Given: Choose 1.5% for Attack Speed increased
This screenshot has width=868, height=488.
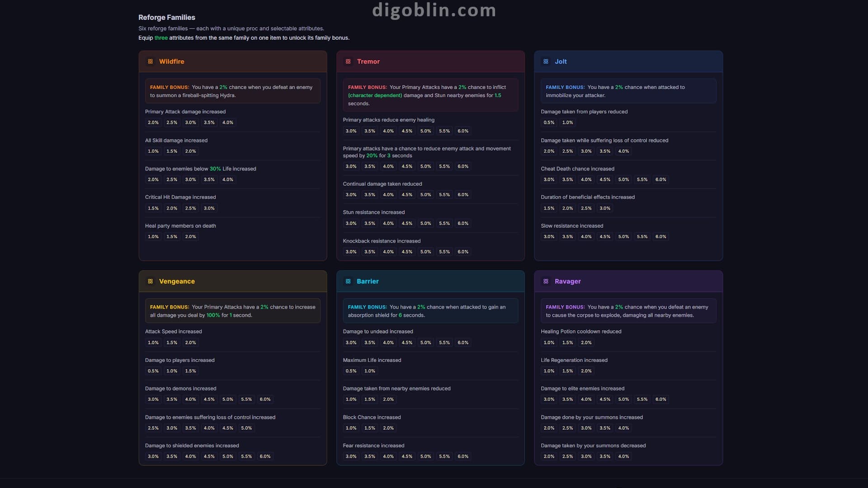Looking at the screenshot, I should click(x=172, y=343).
